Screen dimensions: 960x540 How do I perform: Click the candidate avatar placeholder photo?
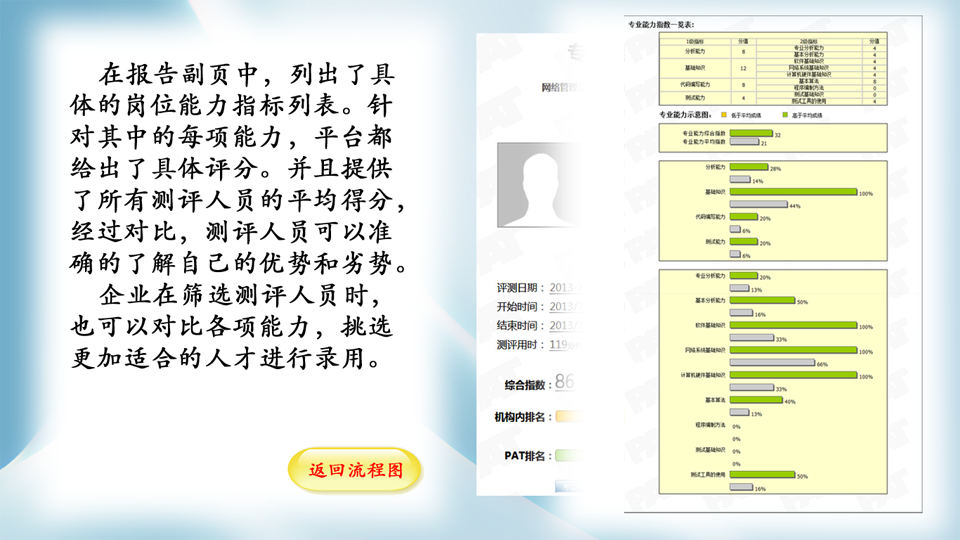click(539, 185)
